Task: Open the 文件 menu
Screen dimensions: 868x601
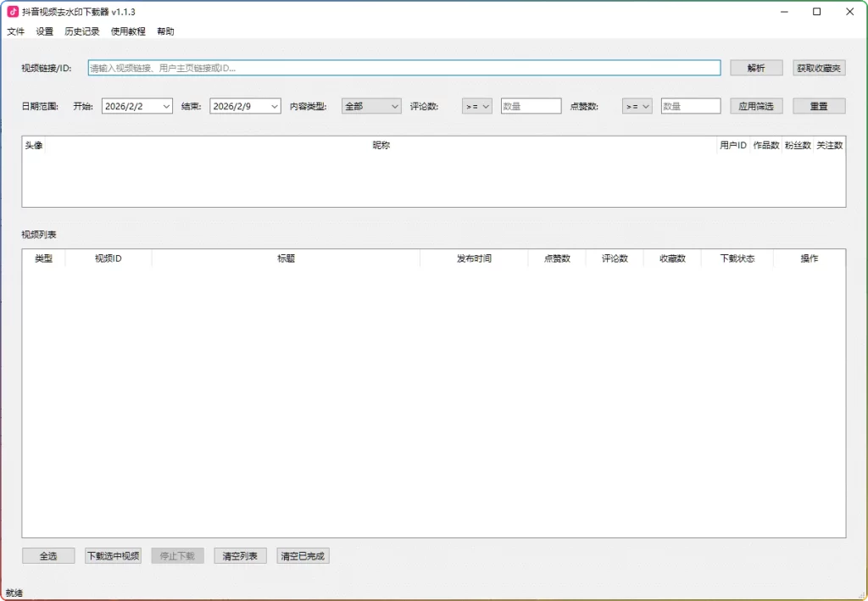Action: coord(15,31)
